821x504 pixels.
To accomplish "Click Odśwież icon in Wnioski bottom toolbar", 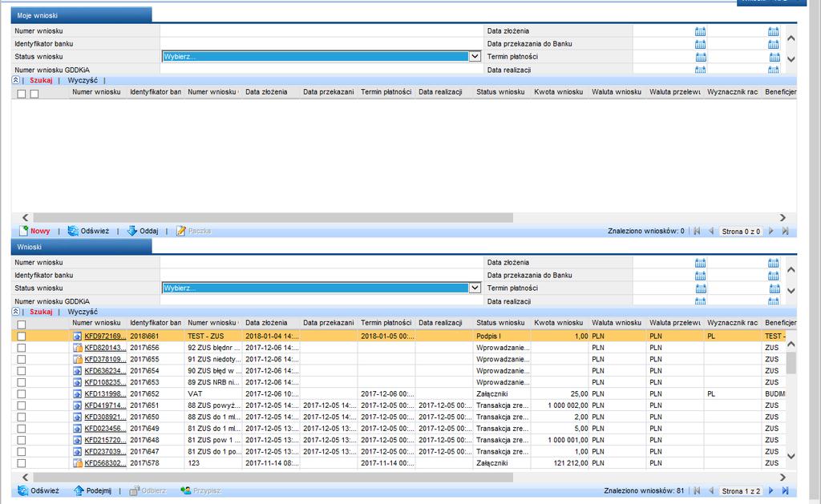I will 23,490.
